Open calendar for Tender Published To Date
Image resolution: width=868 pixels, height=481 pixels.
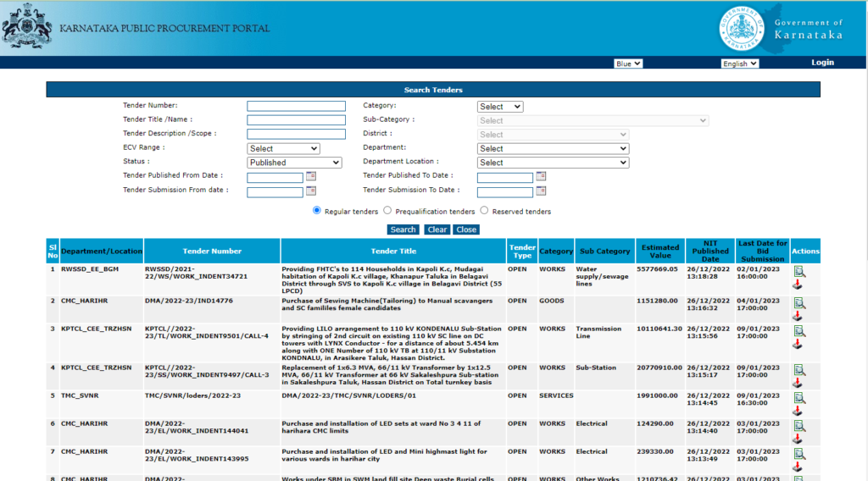click(x=541, y=177)
